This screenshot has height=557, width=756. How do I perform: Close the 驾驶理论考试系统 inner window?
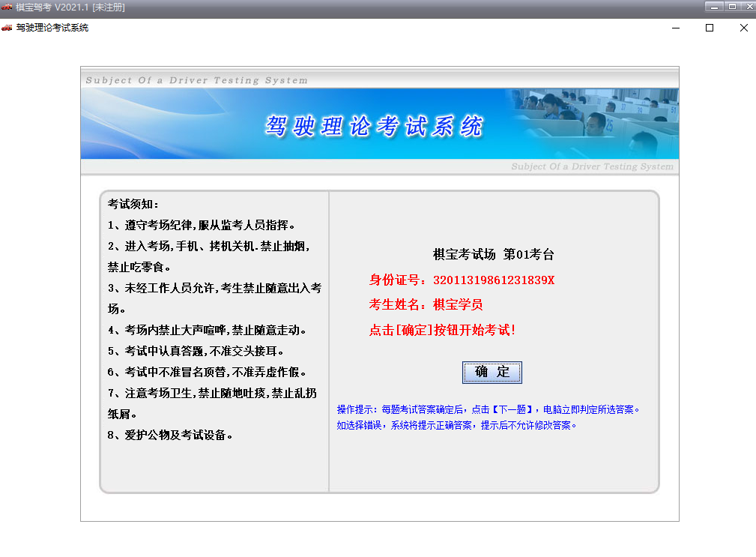tap(743, 28)
